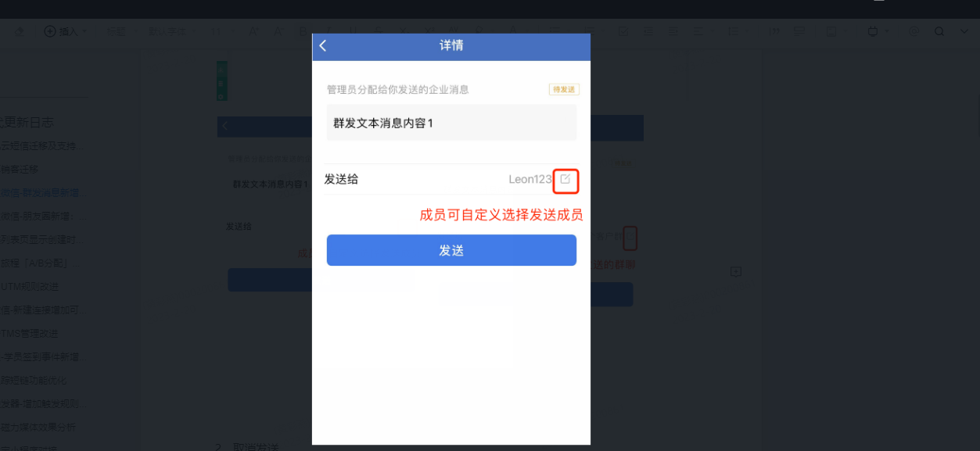Screen dimensions: 980x451
Task: Select 'UTM规则改进' in the sidebar outline
Action: pyautogui.click(x=30, y=286)
